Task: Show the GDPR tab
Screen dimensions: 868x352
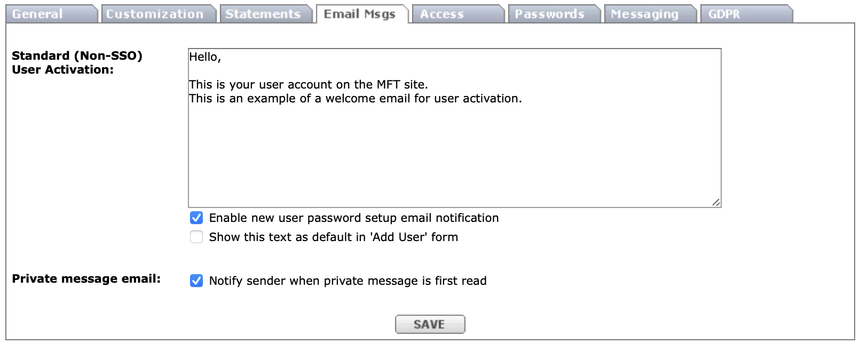Action: point(724,14)
